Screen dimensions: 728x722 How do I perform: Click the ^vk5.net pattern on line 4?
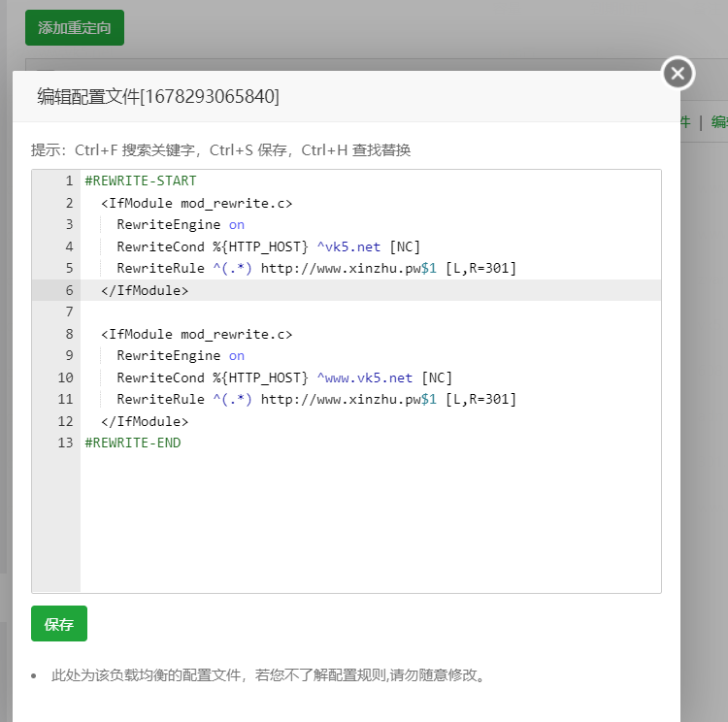[x=348, y=246]
